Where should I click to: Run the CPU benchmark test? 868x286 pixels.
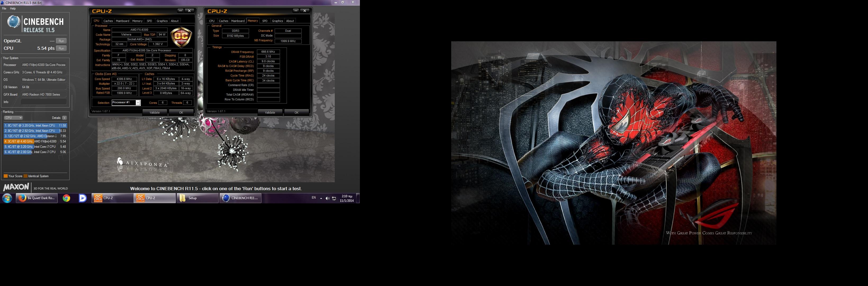click(x=61, y=48)
